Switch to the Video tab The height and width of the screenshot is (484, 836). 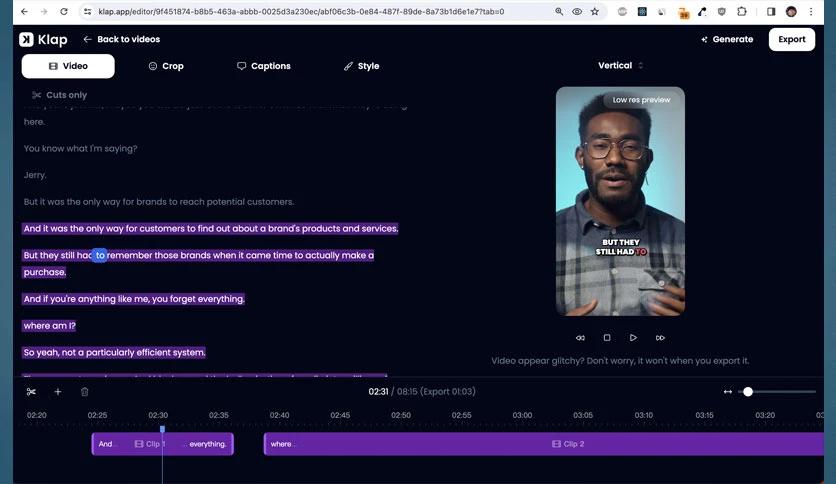click(68, 66)
